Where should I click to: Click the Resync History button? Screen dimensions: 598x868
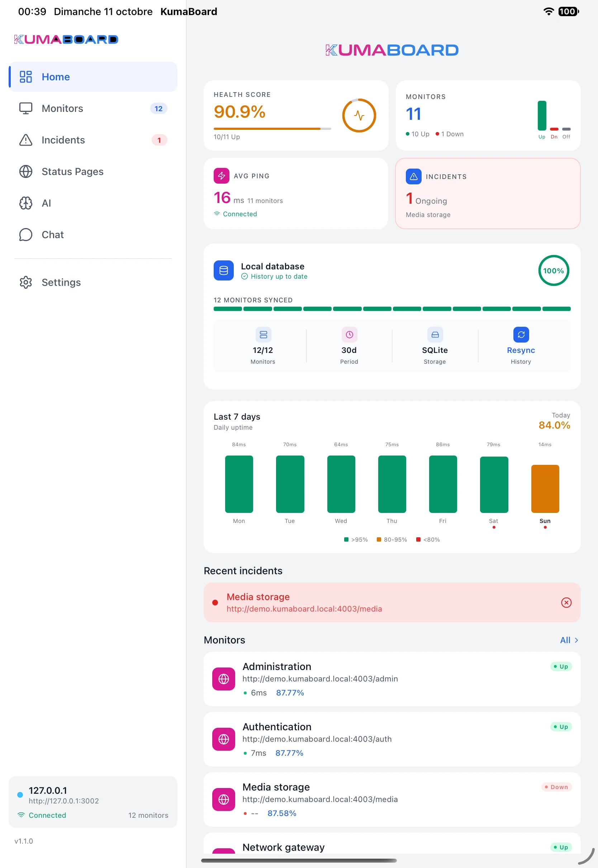[521, 345]
